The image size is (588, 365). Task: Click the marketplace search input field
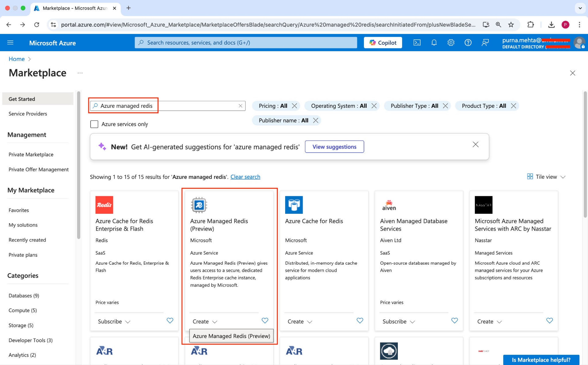tap(169, 106)
